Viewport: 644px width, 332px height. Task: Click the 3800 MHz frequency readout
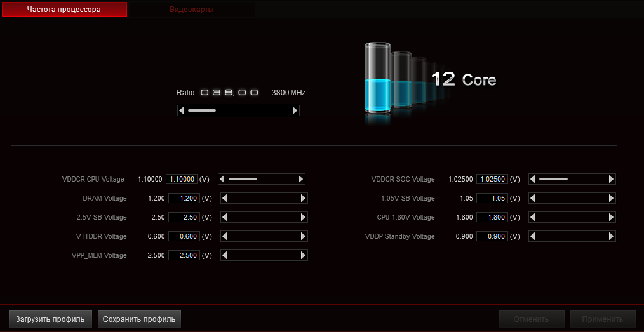[x=288, y=93]
